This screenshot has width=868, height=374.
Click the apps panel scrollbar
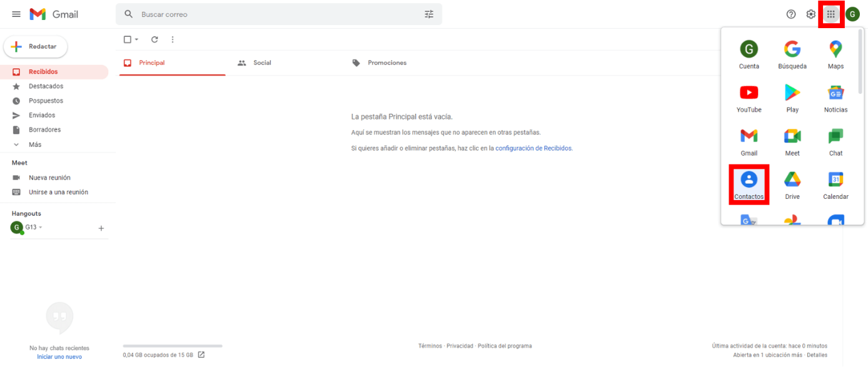[860, 61]
